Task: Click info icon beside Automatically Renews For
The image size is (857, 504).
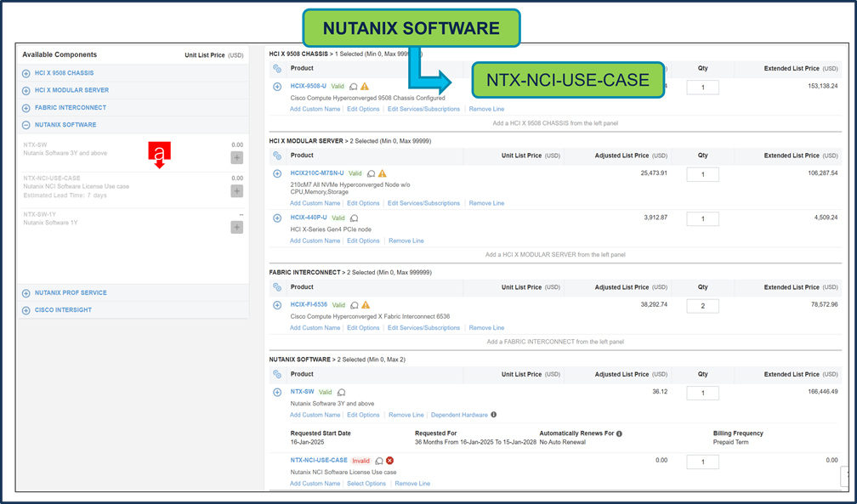Action: coord(619,433)
